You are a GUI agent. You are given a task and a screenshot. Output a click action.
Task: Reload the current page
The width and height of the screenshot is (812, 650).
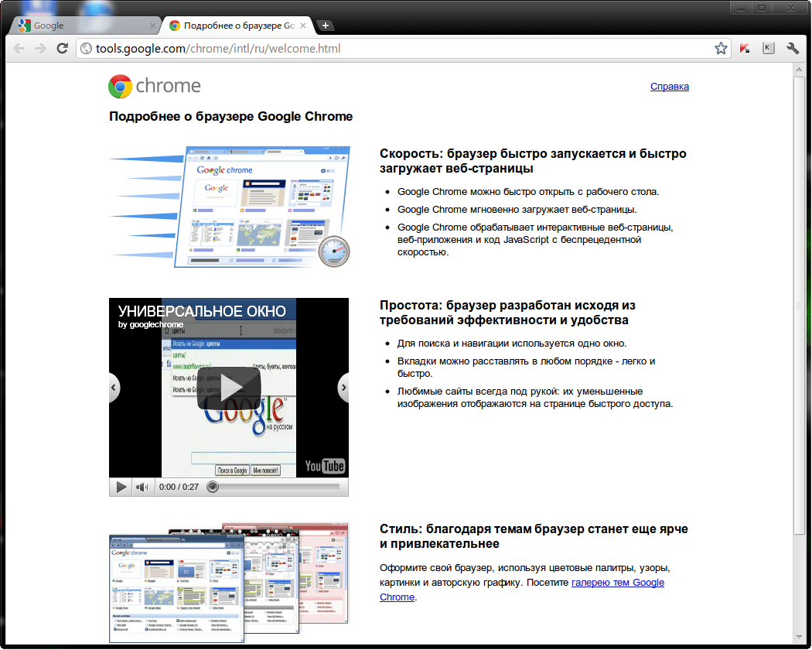tap(62, 47)
